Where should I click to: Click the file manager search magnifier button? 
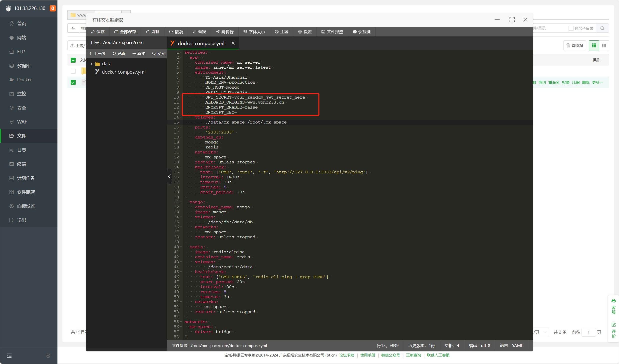coord(602,28)
